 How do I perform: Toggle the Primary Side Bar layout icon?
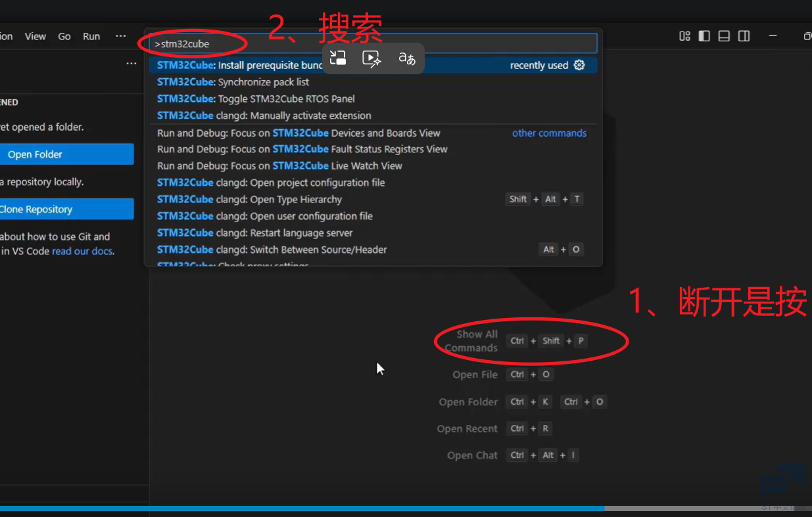pyautogui.click(x=704, y=36)
